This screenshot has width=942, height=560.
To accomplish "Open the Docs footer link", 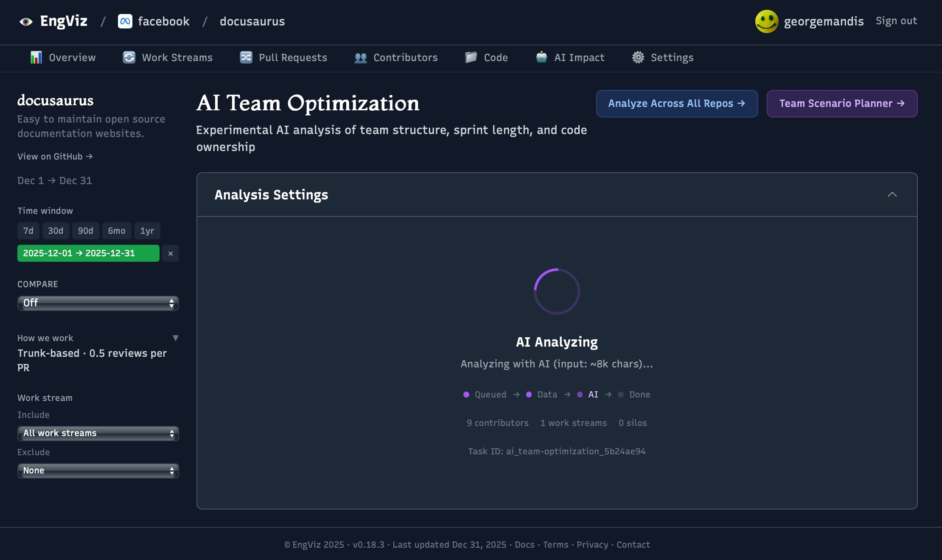I will coord(524,545).
